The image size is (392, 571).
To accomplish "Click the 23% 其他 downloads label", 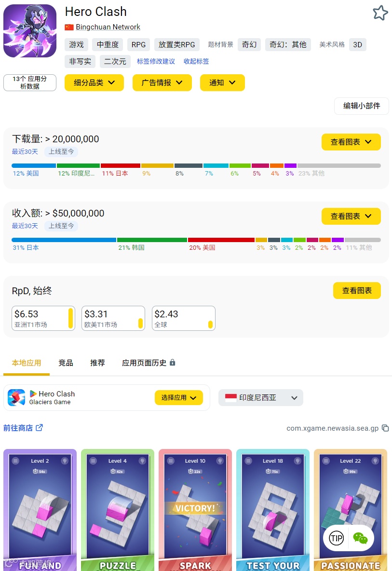I will click(311, 173).
